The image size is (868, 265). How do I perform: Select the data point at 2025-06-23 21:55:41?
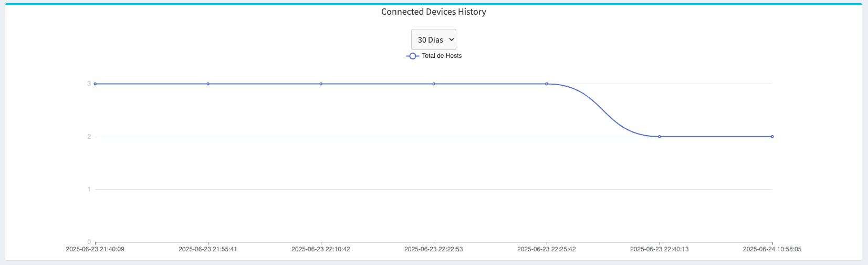pyautogui.click(x=208, y=84)
